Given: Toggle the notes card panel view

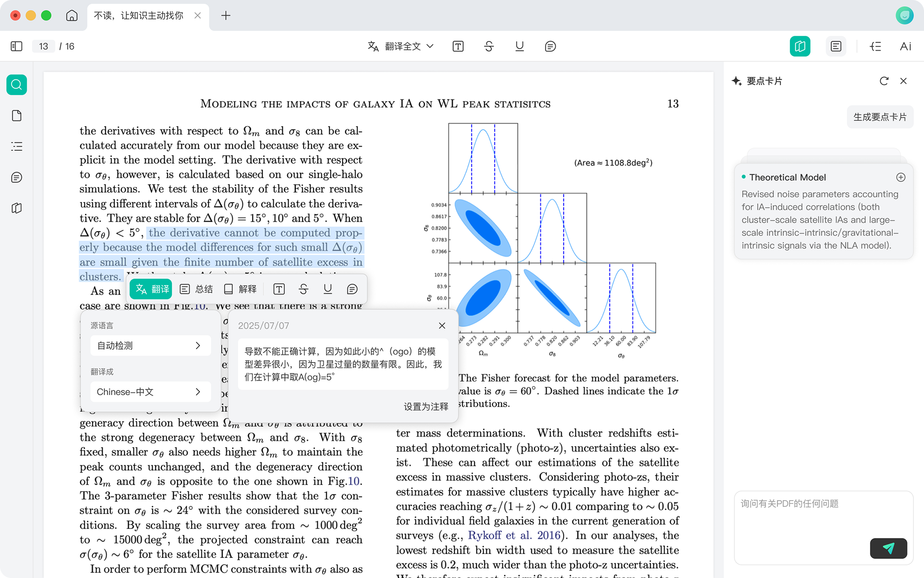Looking at the screenshot, I should (x=836, y=46).
